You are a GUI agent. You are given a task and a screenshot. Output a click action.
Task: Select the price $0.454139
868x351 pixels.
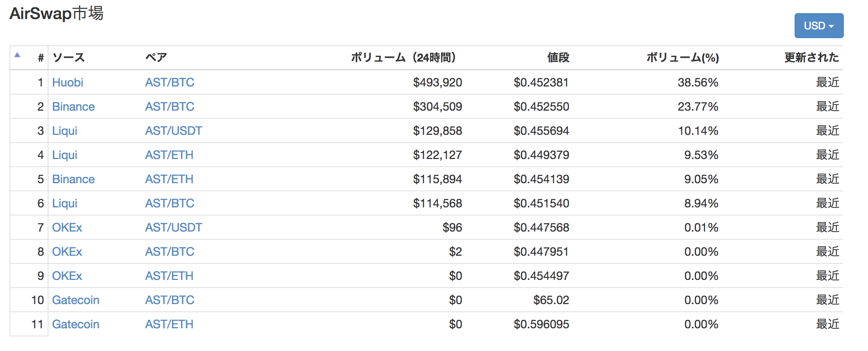point(541,179)
